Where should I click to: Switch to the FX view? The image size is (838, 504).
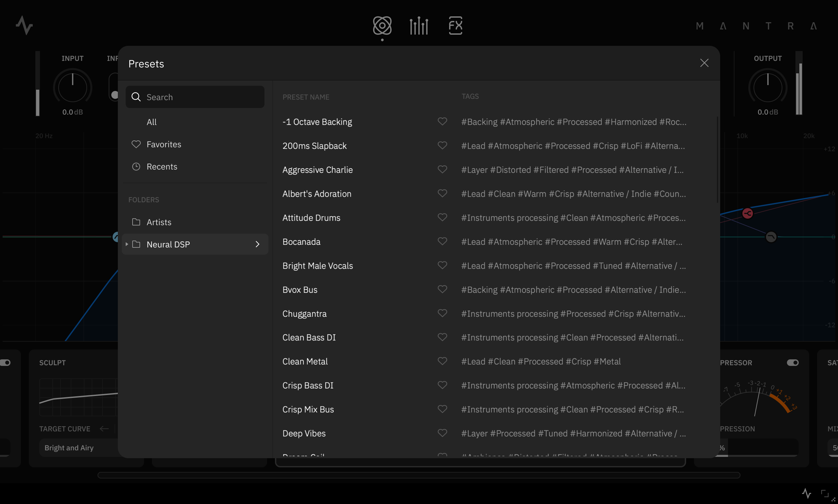pos(456,26)
